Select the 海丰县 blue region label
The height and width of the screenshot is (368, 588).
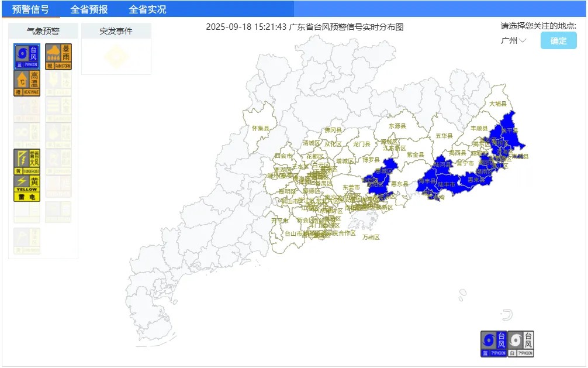(427, 181)
